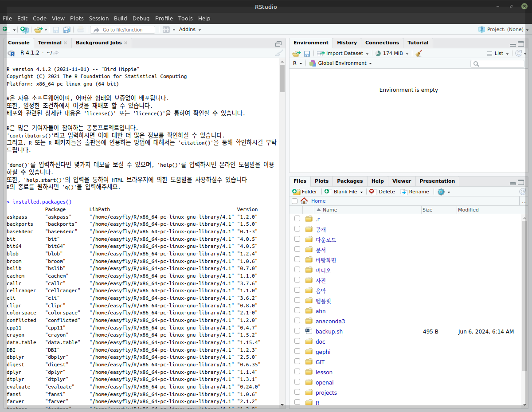
Task: Check the box for the 다운로드 folder
Action: 297,239
